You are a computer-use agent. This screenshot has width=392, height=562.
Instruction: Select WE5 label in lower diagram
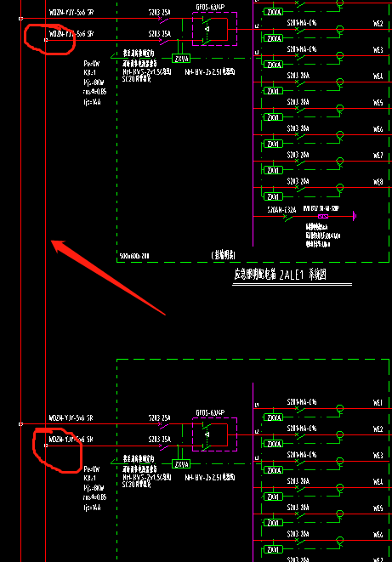[378, 508]
